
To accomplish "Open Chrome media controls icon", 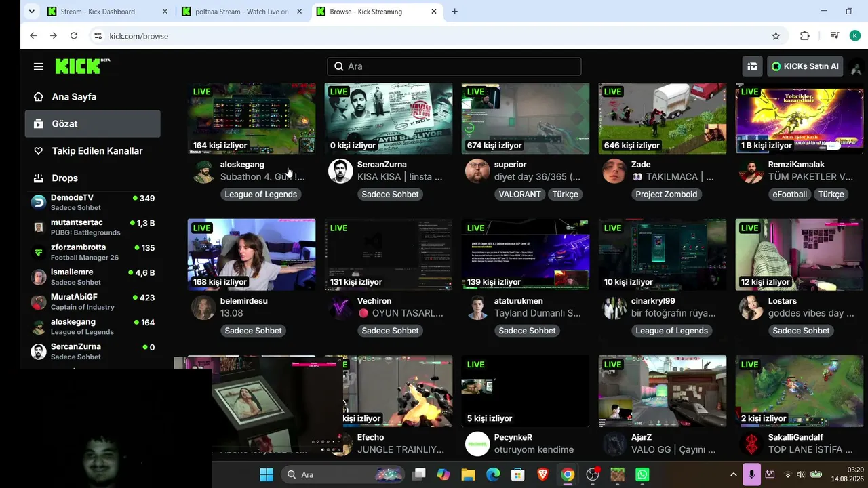I will (x=835, y=36).
